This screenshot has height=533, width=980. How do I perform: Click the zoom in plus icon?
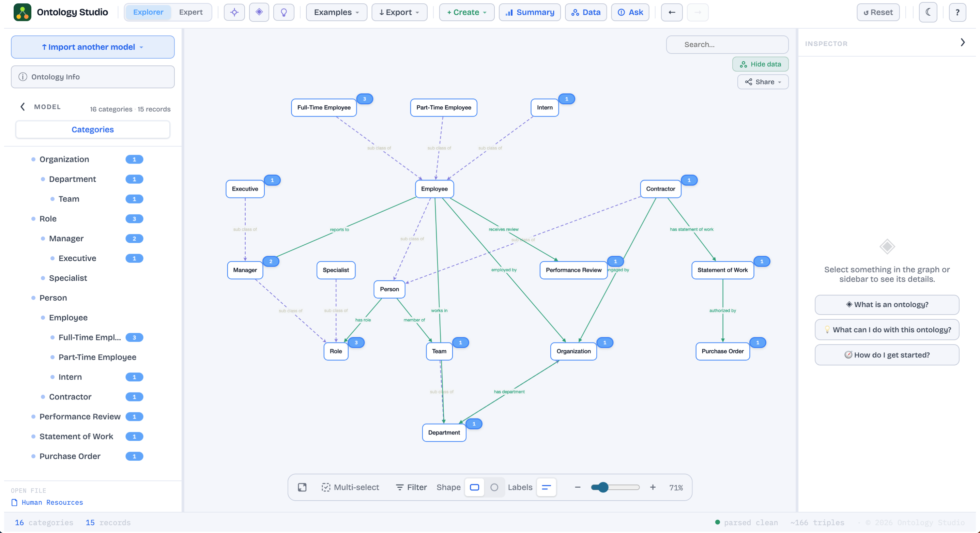[x=653, y=487]
